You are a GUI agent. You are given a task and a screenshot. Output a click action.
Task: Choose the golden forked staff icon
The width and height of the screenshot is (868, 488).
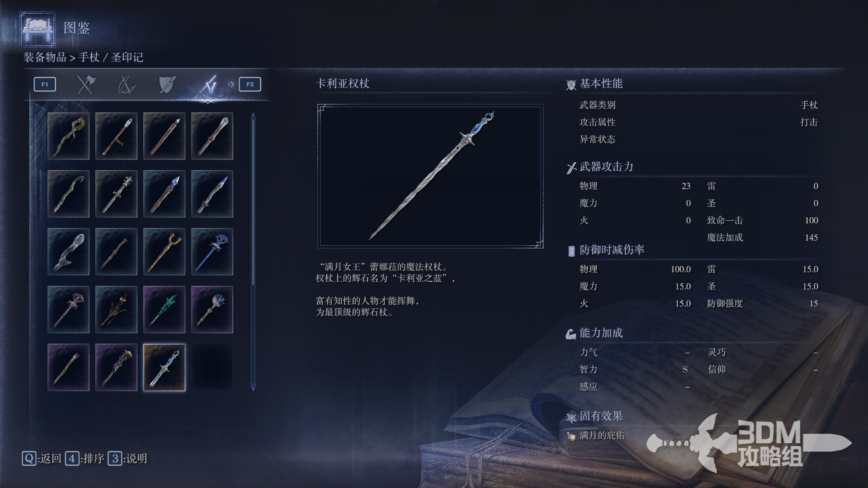(164, 252)
